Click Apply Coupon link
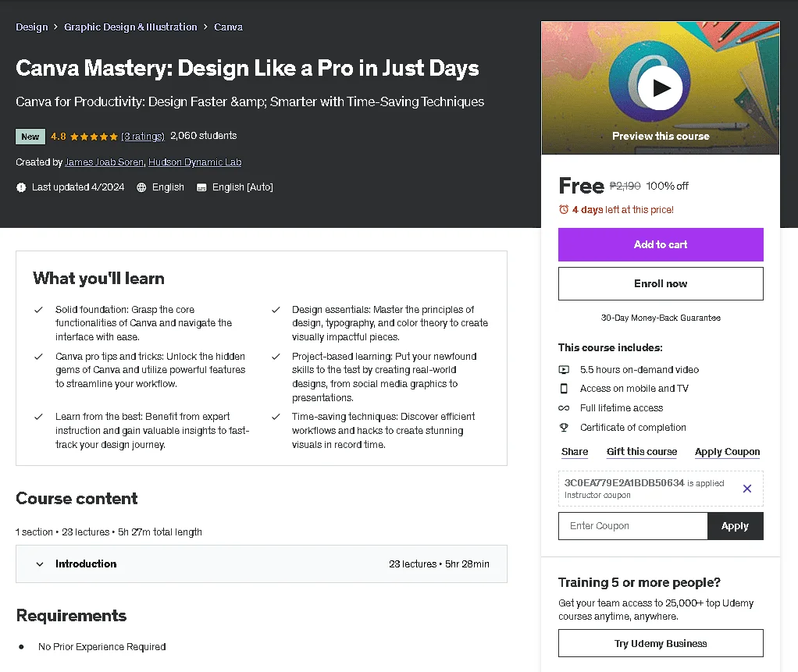This screenshot has width=798, height=672. point(727,452)
